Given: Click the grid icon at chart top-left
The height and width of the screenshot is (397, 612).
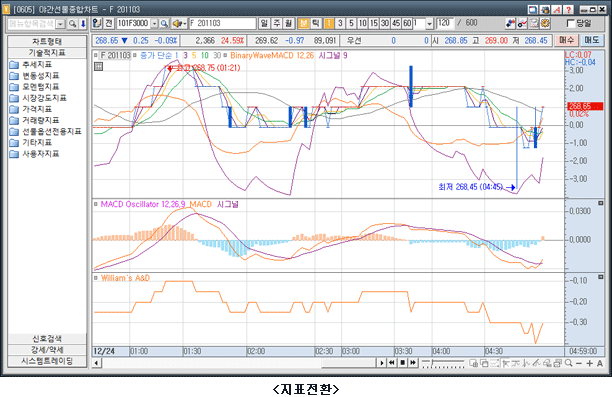Looking at the screenshot, I should click(98, 67).
